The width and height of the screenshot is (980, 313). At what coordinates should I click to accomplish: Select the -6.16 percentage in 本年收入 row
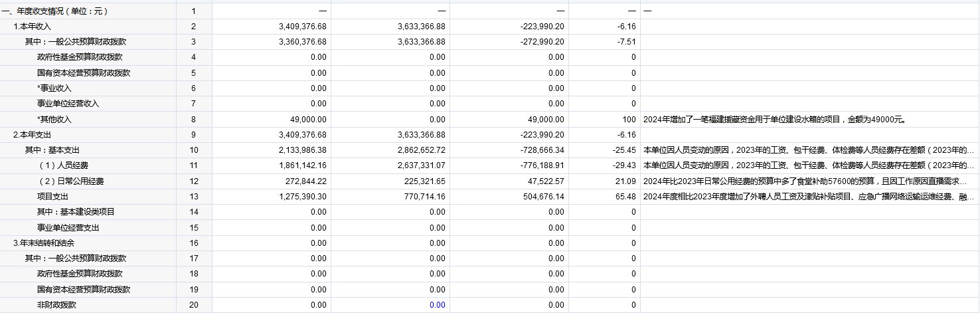pos(626,26)
